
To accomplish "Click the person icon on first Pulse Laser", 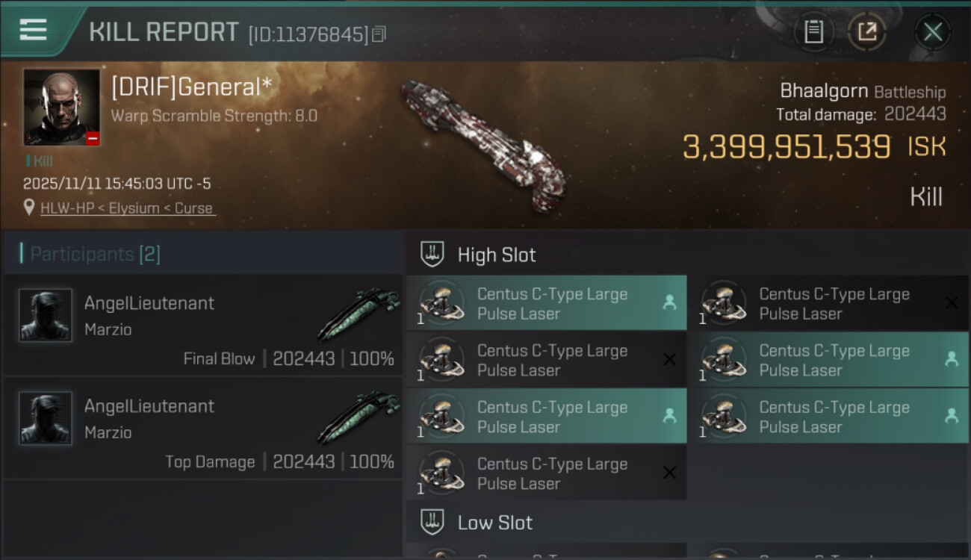I will coord(669,302).
